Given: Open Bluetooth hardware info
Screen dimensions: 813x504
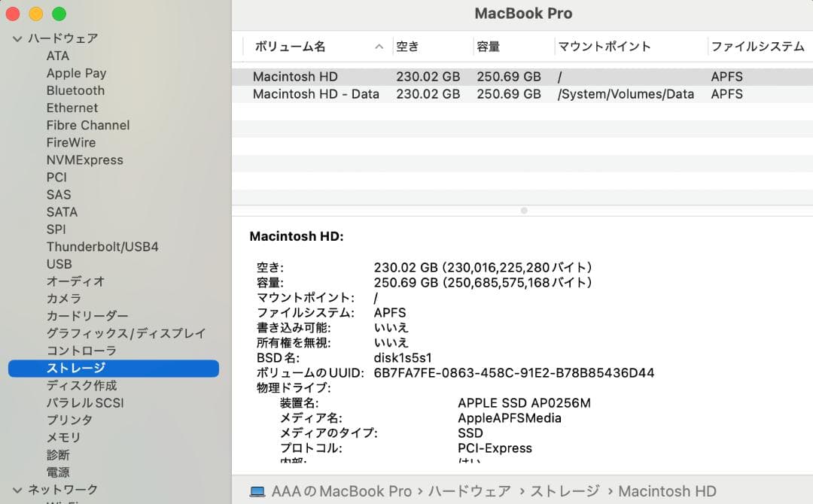Looking at the screenshot, I should 76,91.
